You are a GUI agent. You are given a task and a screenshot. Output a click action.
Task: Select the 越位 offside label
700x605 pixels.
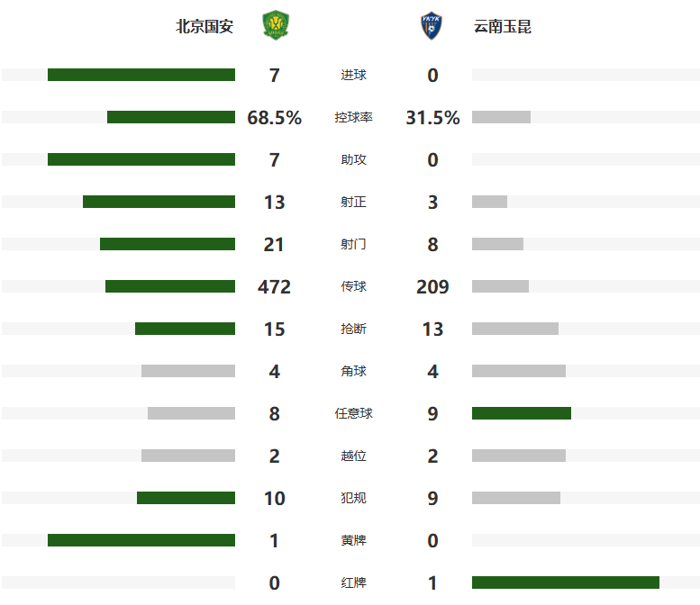pyautogui.click(x=353, y=456)
